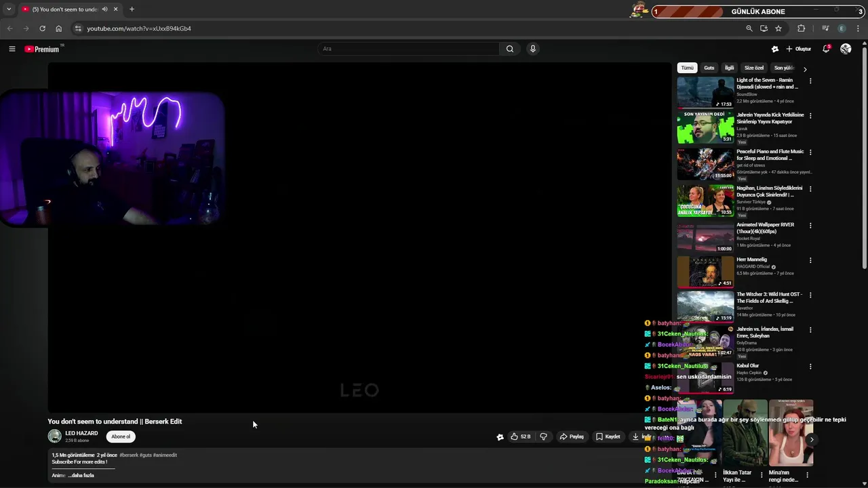The image size is (868, 488).
Task: Open options menu for Animated Wallpaper RIVER
Action: 810,226
